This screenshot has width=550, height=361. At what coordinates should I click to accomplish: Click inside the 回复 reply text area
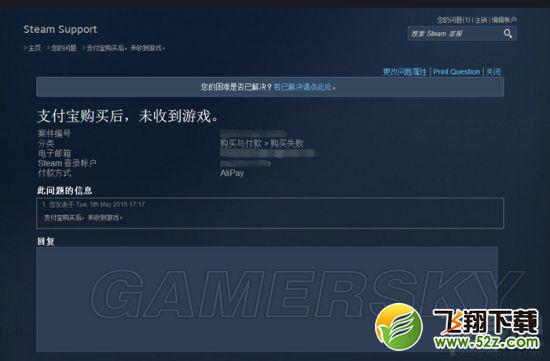point(267,299)
